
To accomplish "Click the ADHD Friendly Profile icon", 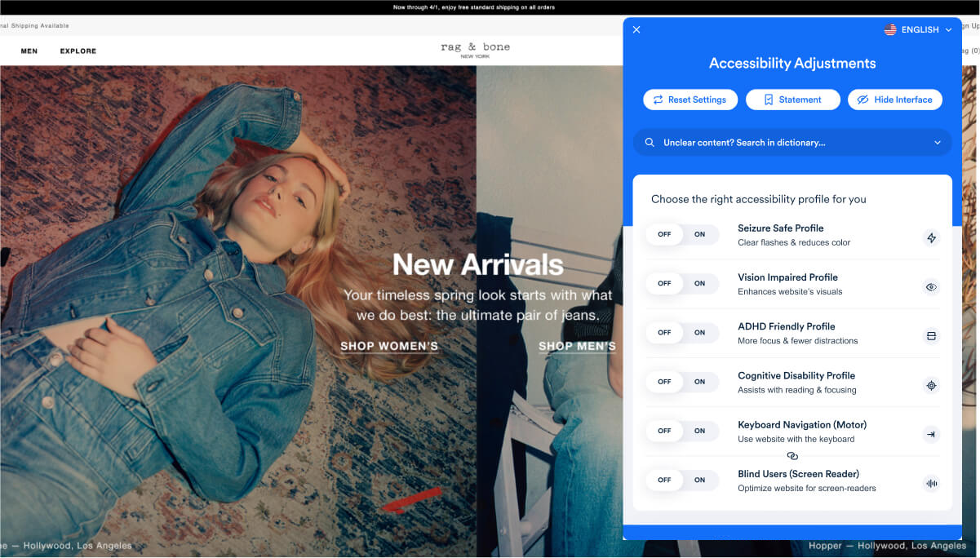I will 931,336.
